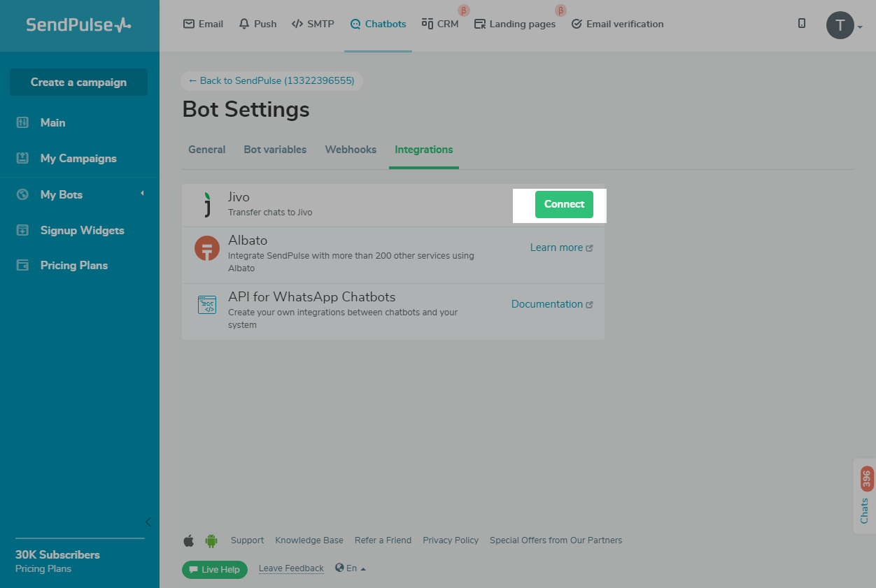Click the Albato integration title
Image resolution: width=876 pixels, height=588 pixels.
coord(248,240)
